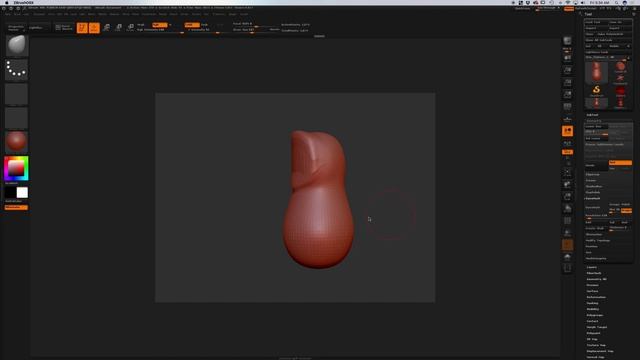Click the Scroll document icon
The height and width of the screenshot is (360, 640).
point(567,58)
